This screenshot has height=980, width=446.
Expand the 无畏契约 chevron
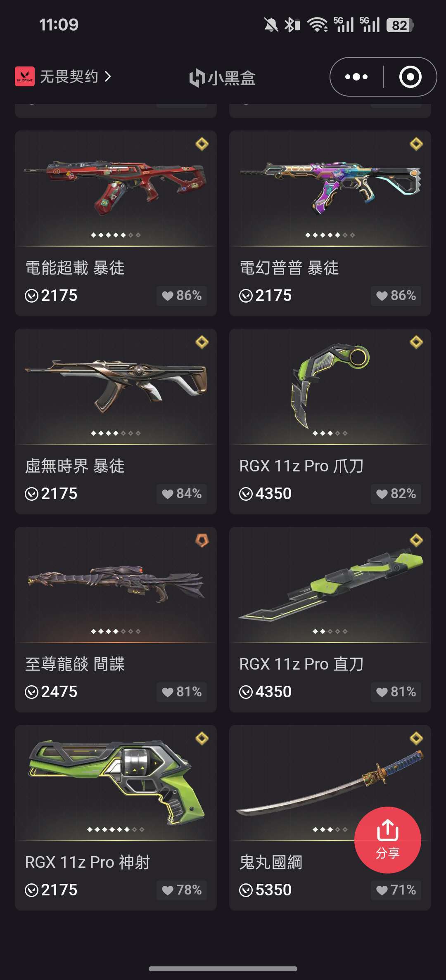(108, 76)
